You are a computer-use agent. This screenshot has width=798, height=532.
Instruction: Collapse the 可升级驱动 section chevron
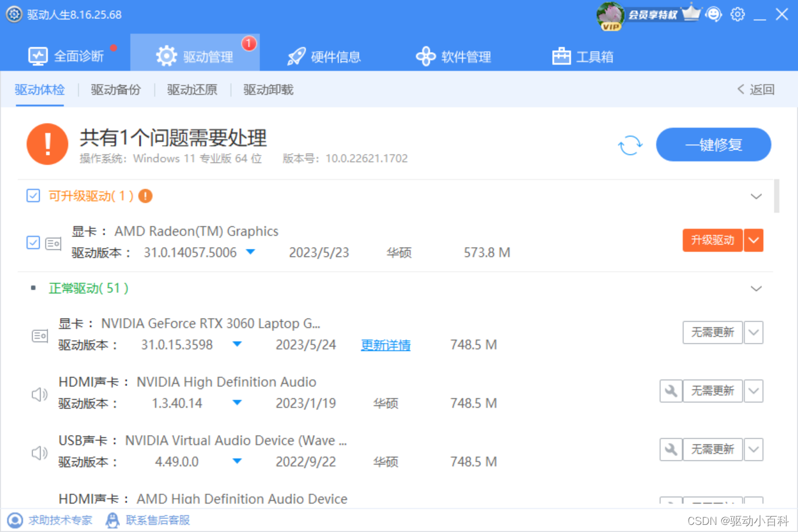(x=756, y=196)
